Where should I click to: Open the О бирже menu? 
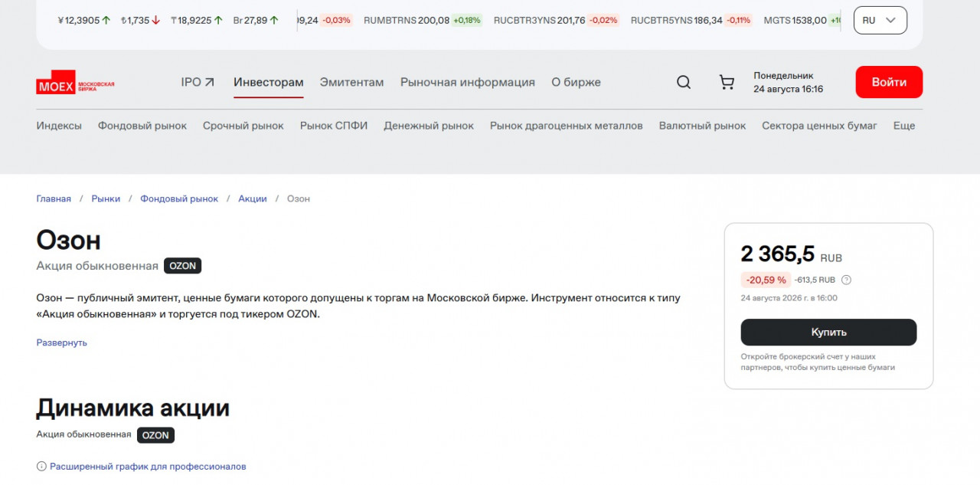tap(576, 82)
